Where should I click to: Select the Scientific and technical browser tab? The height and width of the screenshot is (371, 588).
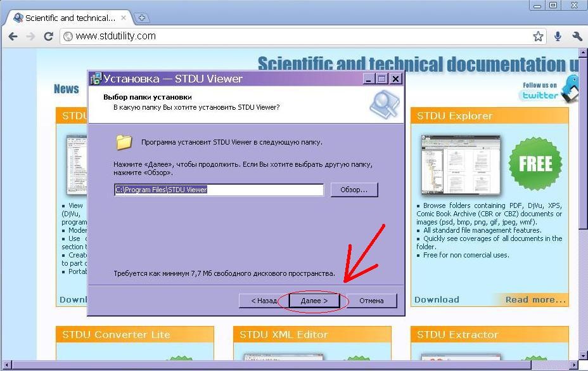click(x=69, y=18)
